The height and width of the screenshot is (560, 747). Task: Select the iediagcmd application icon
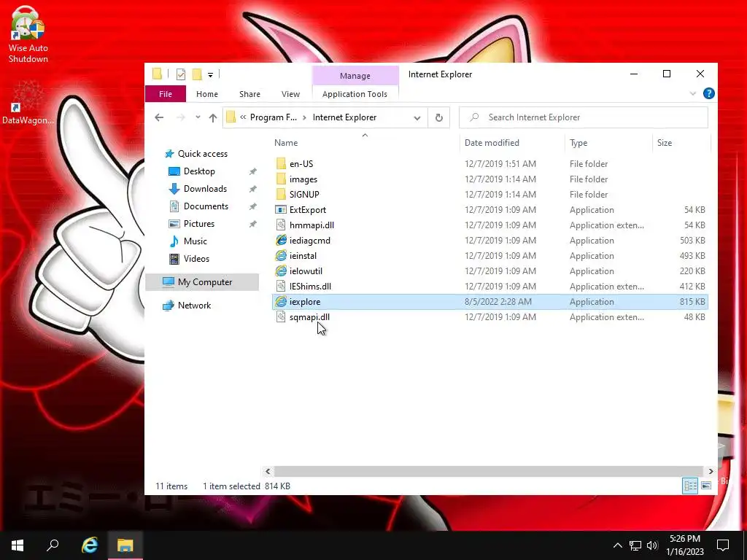281,240
